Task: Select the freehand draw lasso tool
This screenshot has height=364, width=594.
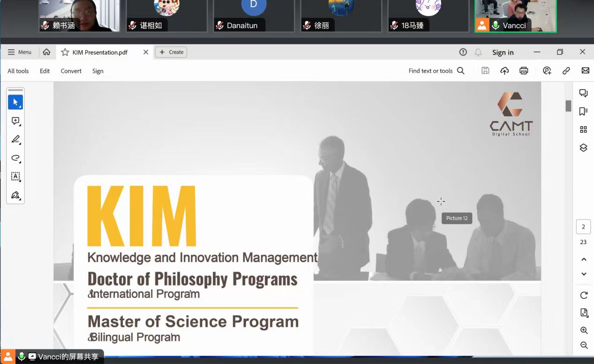Action: [x=15, y=158]
